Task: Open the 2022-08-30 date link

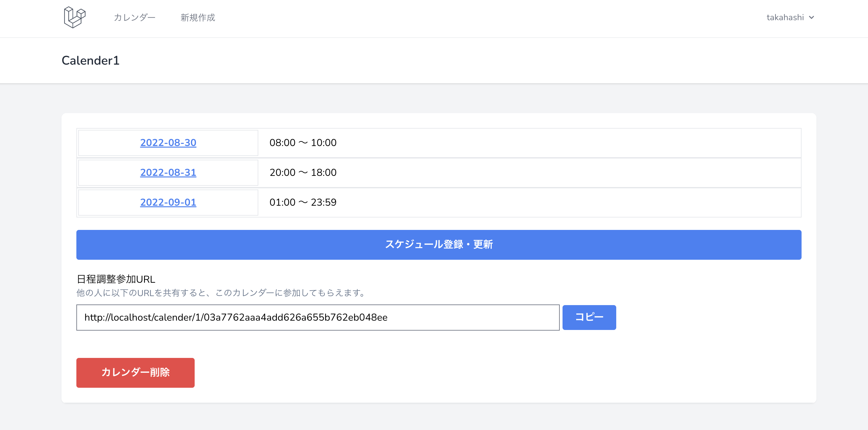Action: coord(168,143)
